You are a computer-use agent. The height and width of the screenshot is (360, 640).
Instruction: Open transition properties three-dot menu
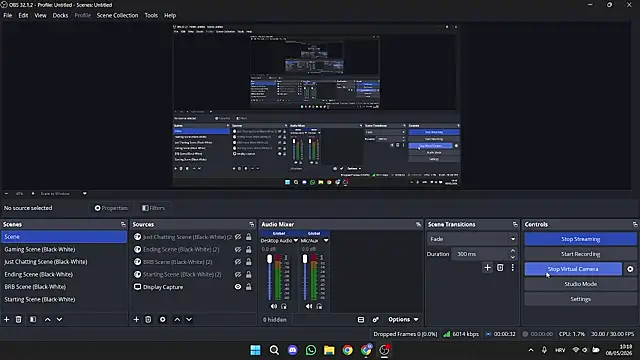(513, 268)
